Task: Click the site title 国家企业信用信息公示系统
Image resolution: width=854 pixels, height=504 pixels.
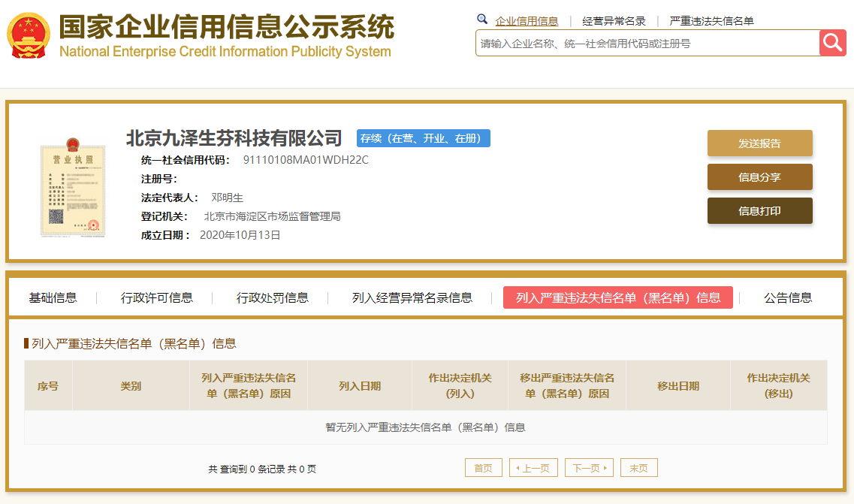Action: pos(227,27)
